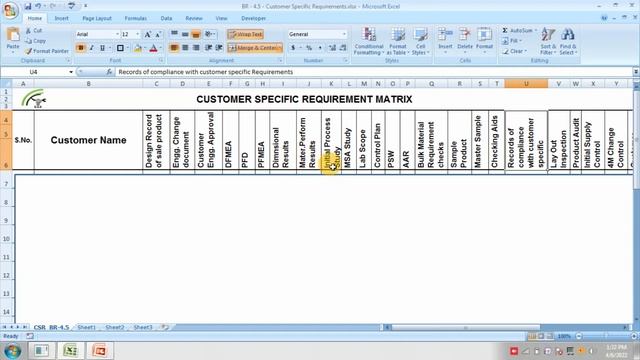Image resolution: width=640 pixels, height=360 pixels.
Task: Switch to the Page Layout tab
Action: (x=97, y=18)
